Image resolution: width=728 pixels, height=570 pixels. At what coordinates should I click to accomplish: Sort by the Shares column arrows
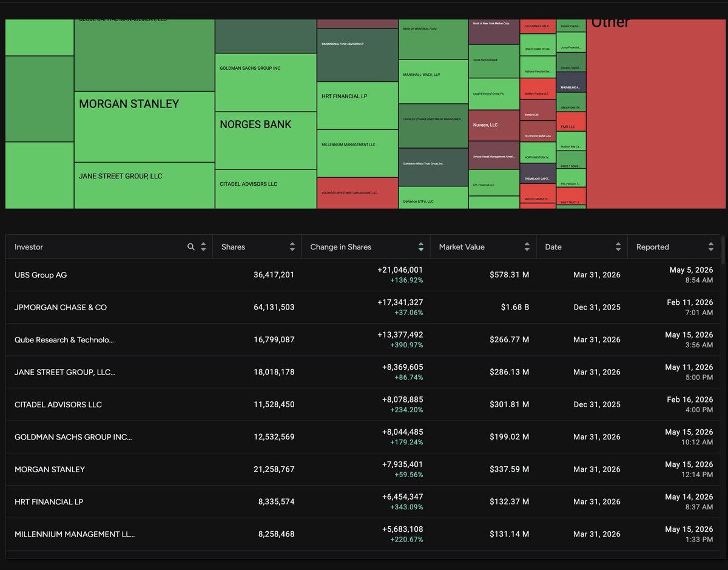[292, 247]
